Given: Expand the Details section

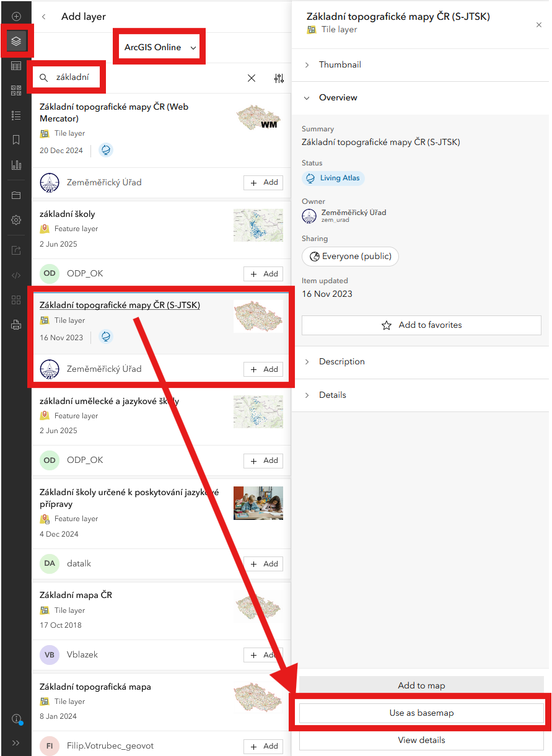Looking at the screenshot, I should tap(332, 395).
